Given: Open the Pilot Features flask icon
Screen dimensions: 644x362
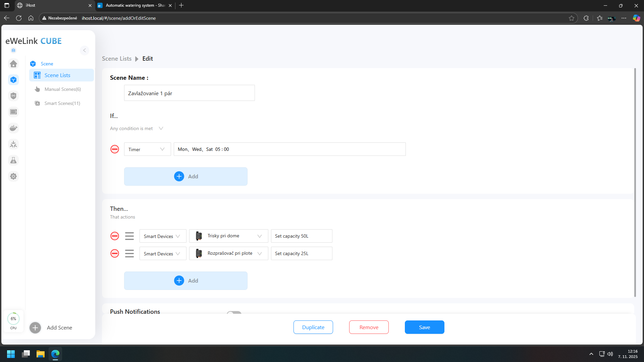Looking at the screenshot, I should tap(13, 160).
